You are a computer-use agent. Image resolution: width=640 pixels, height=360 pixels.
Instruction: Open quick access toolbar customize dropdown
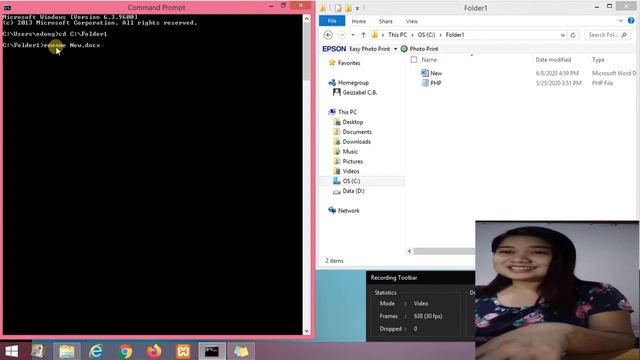click(x=357, y=8)
